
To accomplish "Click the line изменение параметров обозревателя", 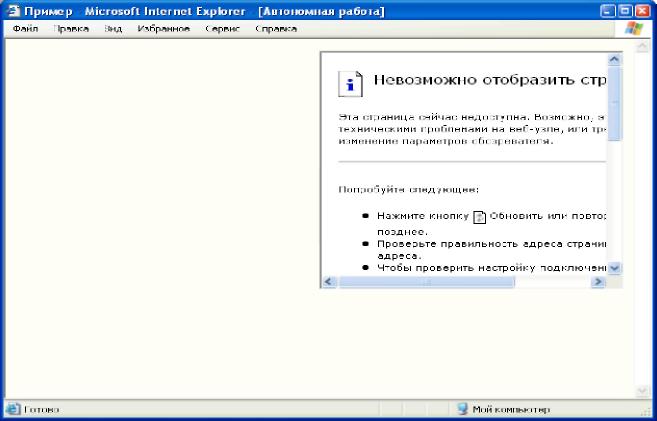I will 446,141.
